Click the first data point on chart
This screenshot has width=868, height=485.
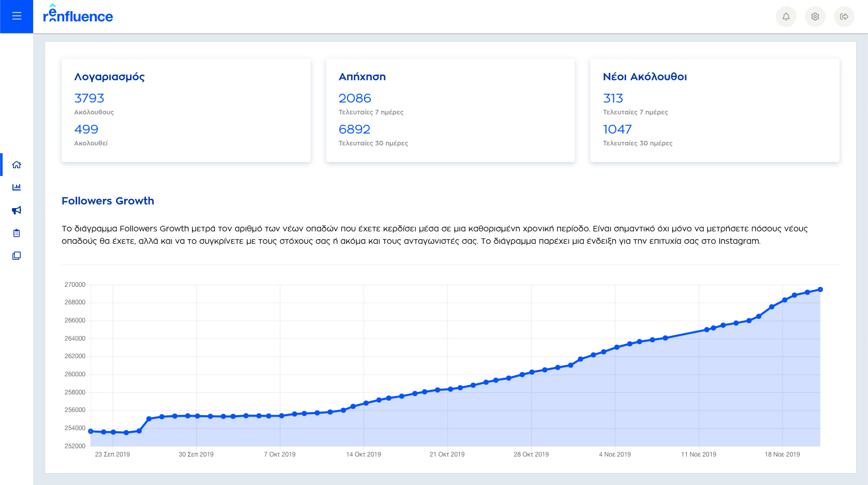91,431
